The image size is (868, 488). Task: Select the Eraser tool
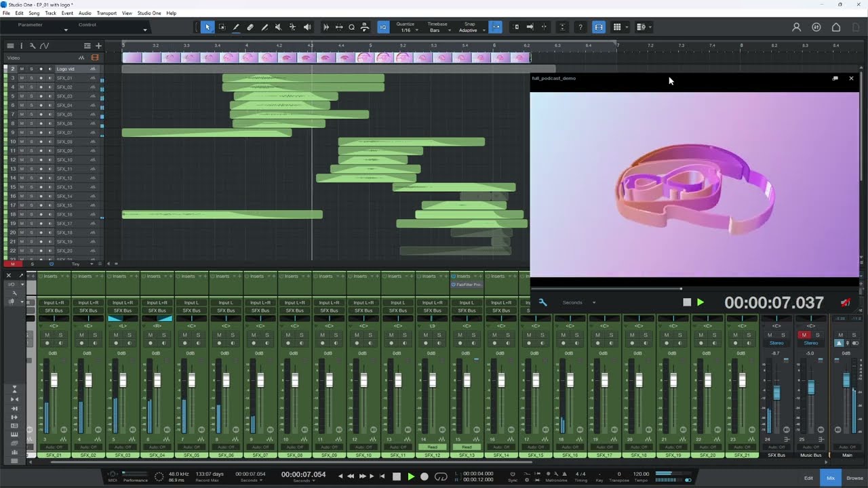[250, 27]
